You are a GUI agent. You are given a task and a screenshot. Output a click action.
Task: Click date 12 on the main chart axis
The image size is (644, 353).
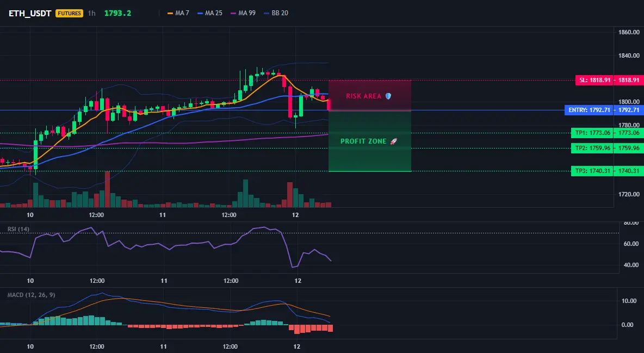[x=295, y=215]
